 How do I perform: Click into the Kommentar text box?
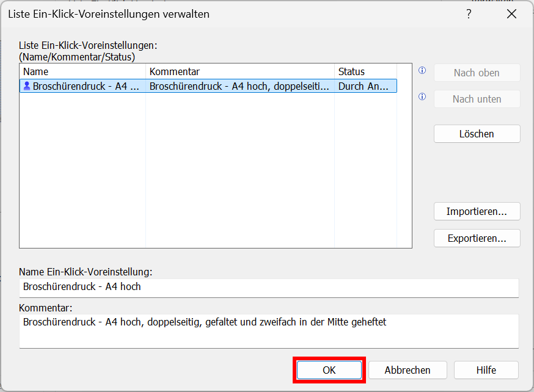(x=269, y=330)
